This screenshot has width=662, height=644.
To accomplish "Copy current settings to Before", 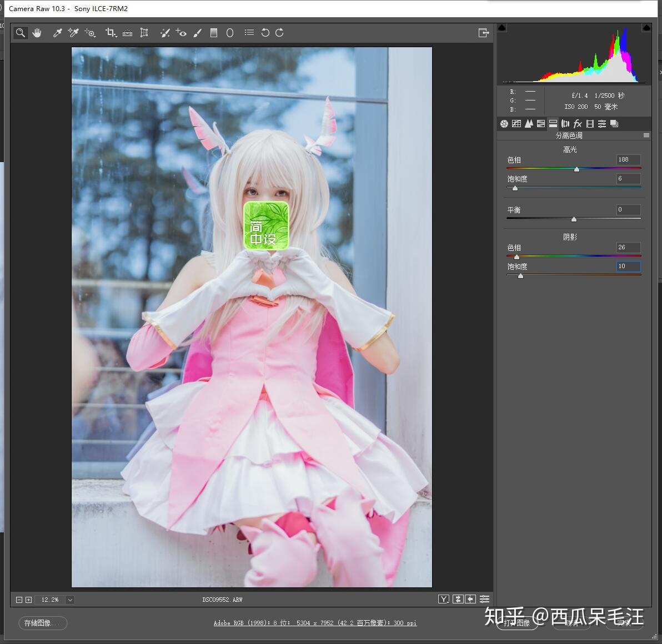I will click(470, 599).
